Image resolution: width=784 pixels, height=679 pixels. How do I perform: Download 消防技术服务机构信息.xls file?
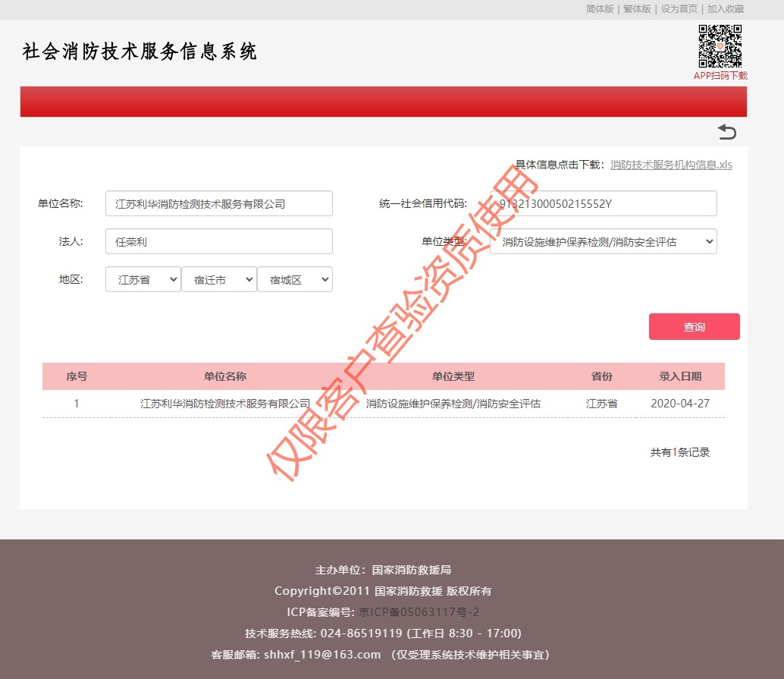pos(671,165)
